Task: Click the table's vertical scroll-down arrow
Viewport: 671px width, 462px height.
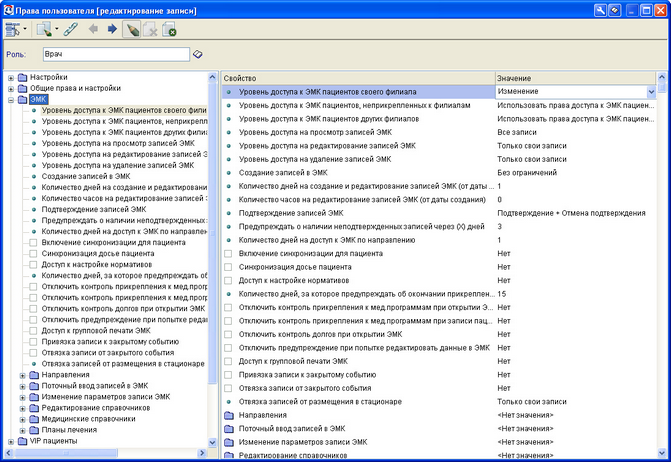Action: [662, 452]
